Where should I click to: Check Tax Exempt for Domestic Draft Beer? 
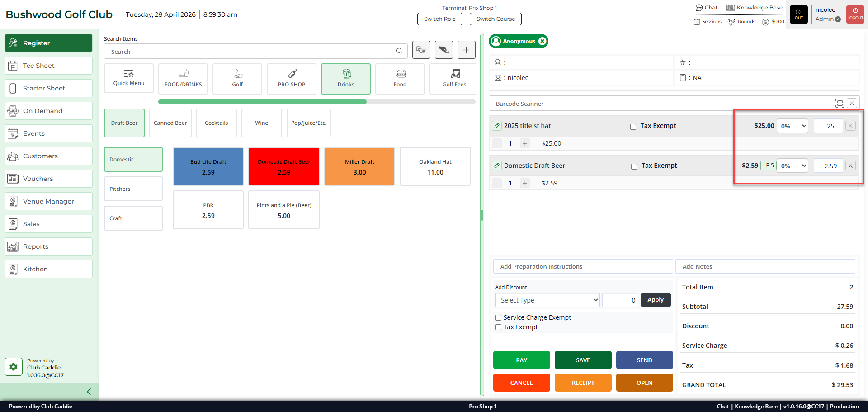click(634, 166)
